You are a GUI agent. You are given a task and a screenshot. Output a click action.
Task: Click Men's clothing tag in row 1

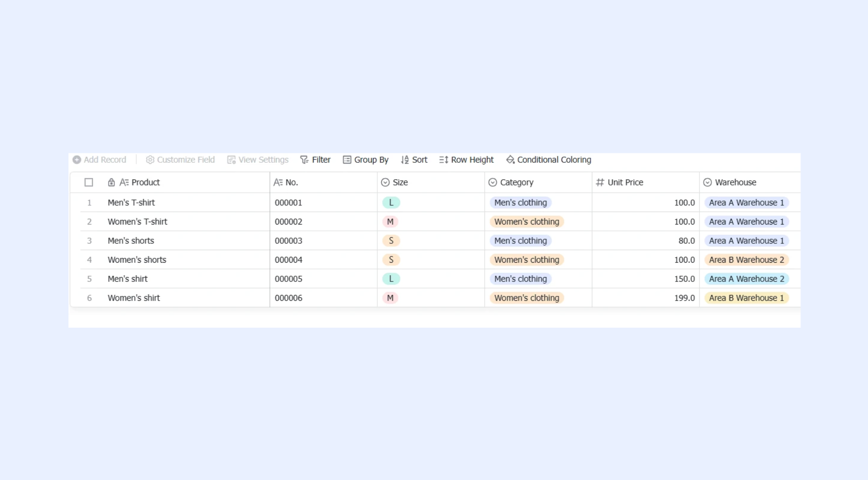click(521, 202)
